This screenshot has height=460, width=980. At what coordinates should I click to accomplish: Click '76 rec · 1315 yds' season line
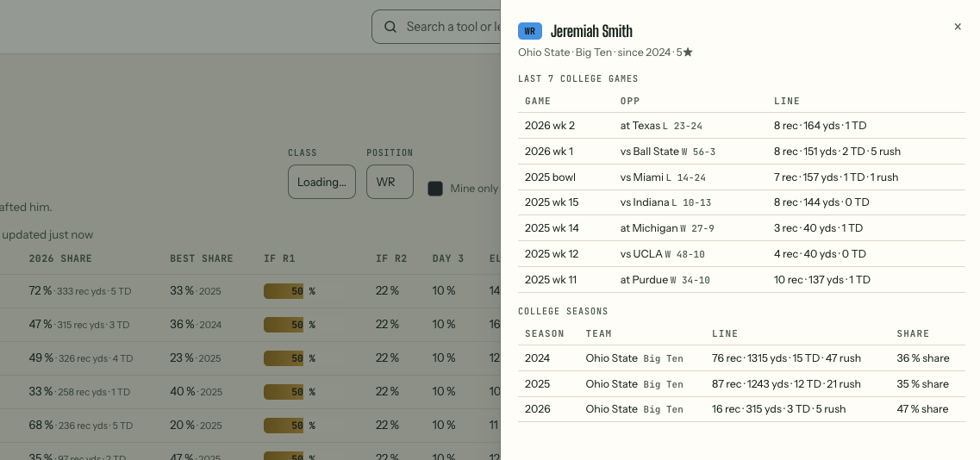click(786, 358)
